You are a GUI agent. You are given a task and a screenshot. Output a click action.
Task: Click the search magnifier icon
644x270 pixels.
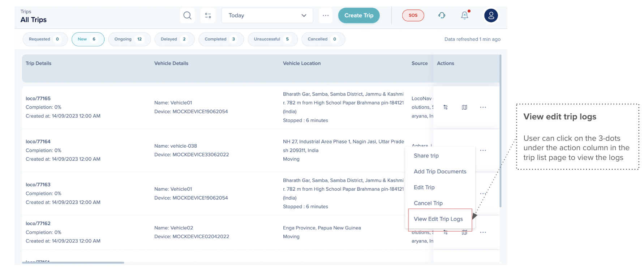point(187,16)
